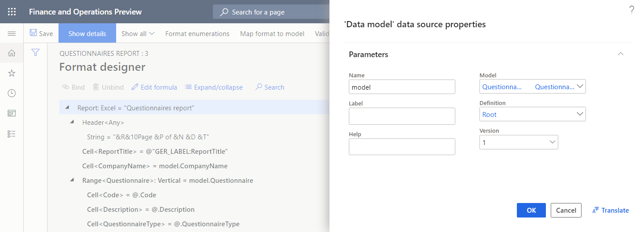The image size is (644, 232).
Task: Open Favorites star in sidebar
Action: [x=12, y=73]
